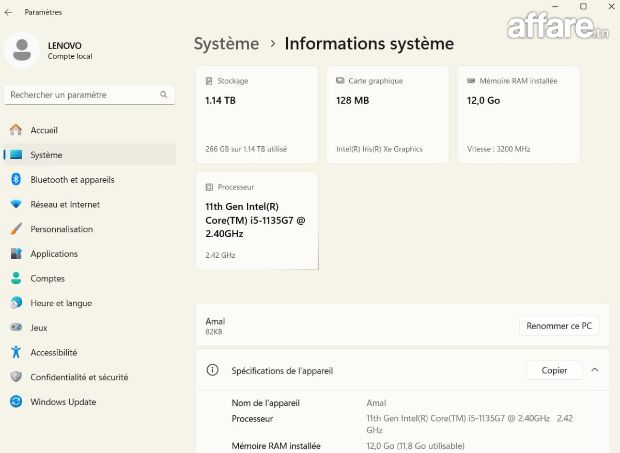620x453 pixels.
Task: Open Réseau et Internet wifi icon
Action: [16, 204]
